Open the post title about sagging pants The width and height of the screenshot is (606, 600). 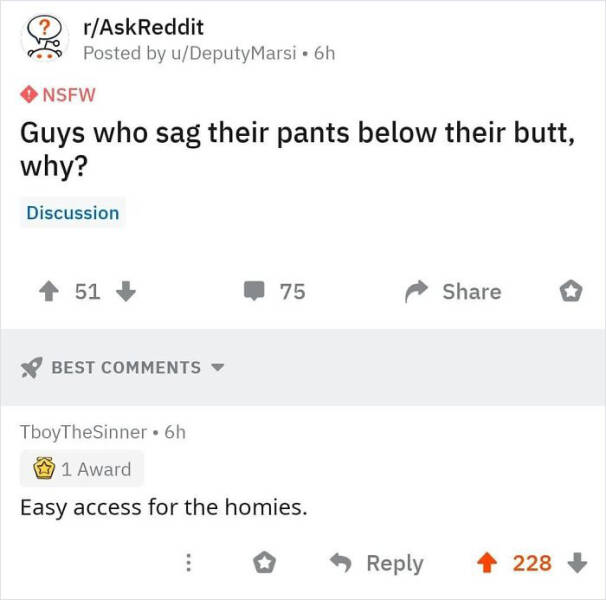297,149
